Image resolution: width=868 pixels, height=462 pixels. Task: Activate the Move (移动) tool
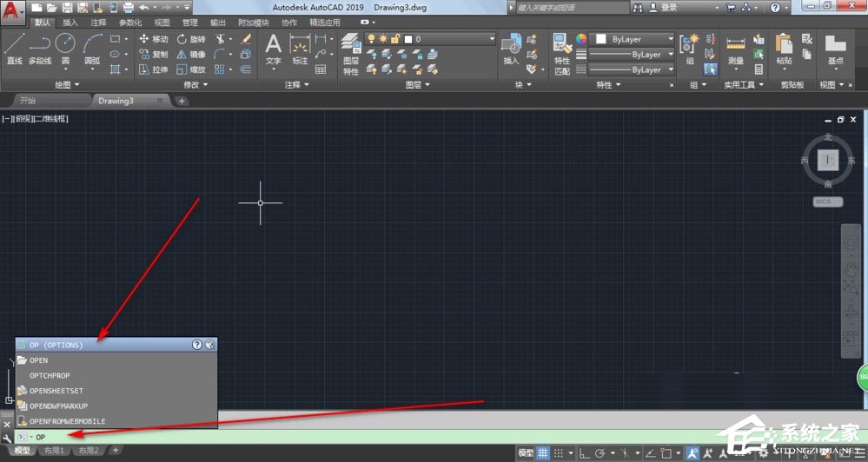tap(154, 39)
